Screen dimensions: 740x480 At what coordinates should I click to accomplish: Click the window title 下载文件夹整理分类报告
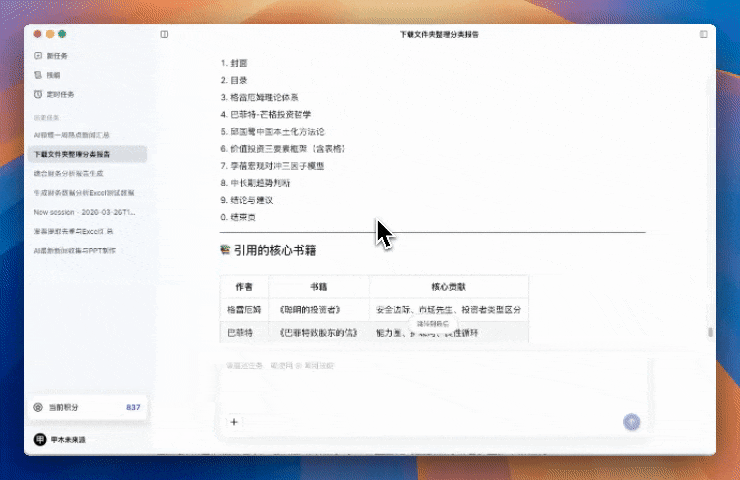(x=439, y=34)
